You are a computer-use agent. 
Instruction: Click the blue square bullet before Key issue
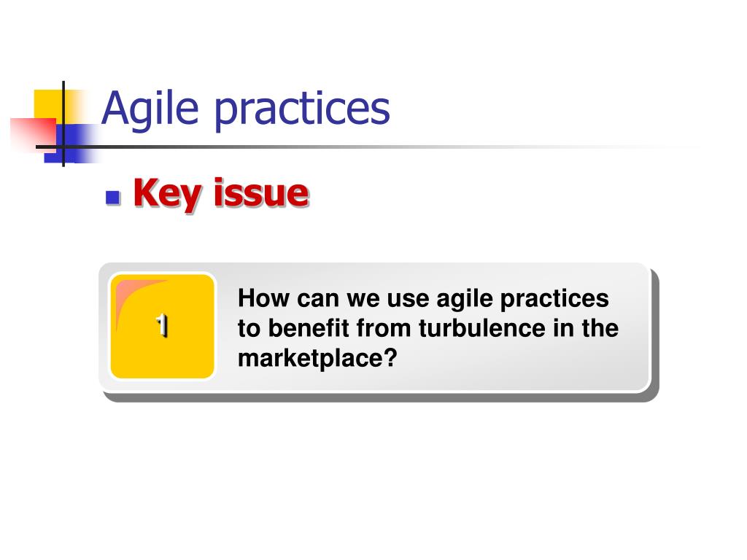pos(112,197)
